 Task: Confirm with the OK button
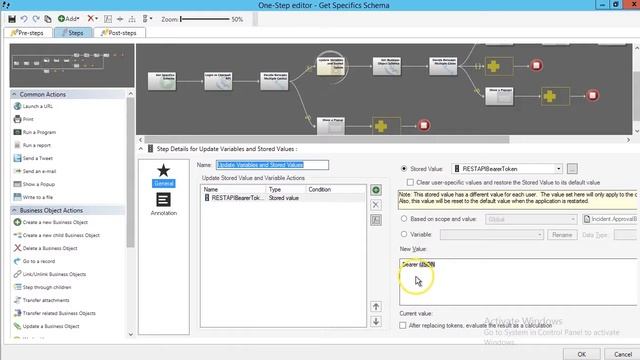(x=582, y=354)
